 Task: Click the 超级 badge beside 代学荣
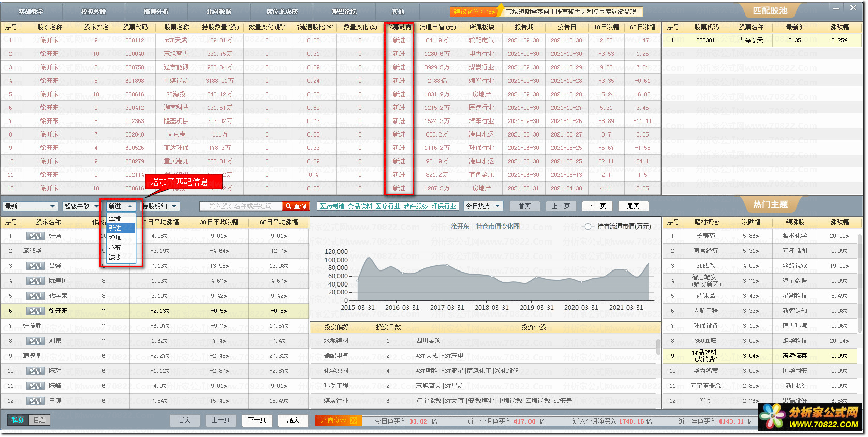[x=35, y=296]
